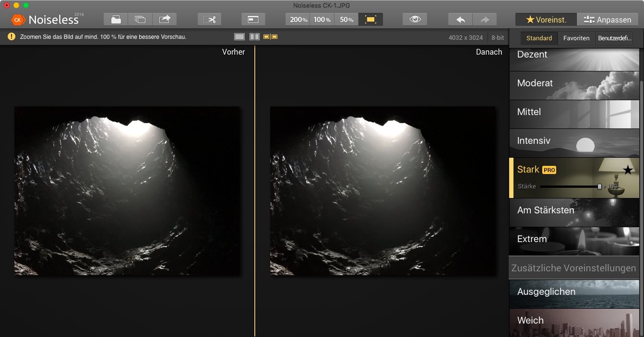Switch to the Anpassen panel
Viewport: 644px width, 337px height.
click(608, 20)
